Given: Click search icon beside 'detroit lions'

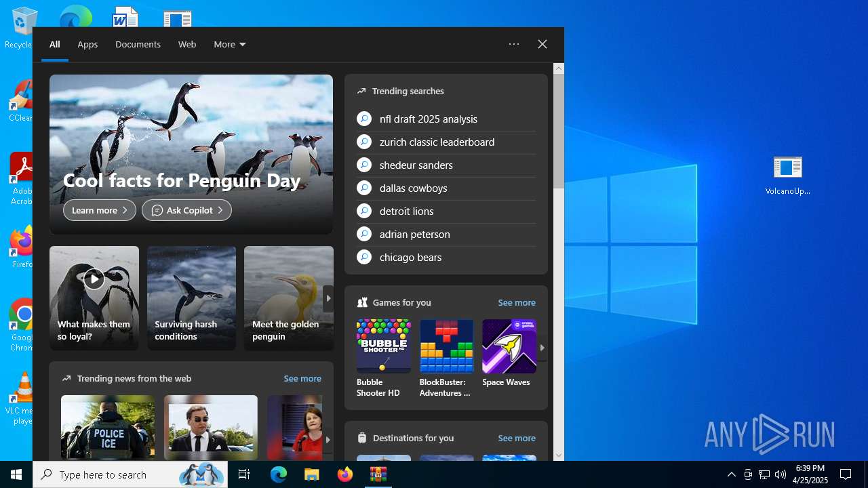Looking at the screenshot, I should point(364,211).
